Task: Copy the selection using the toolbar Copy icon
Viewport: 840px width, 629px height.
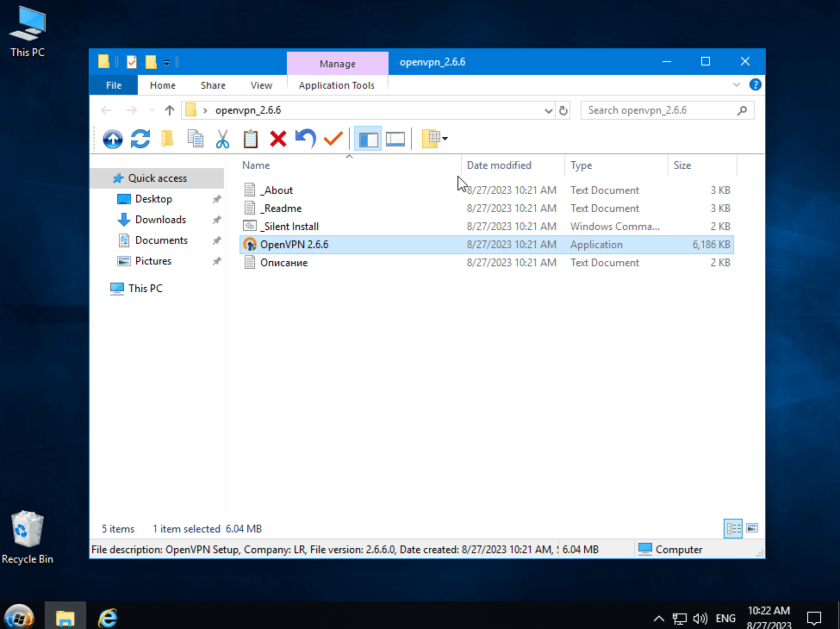Action: [196, 139]
